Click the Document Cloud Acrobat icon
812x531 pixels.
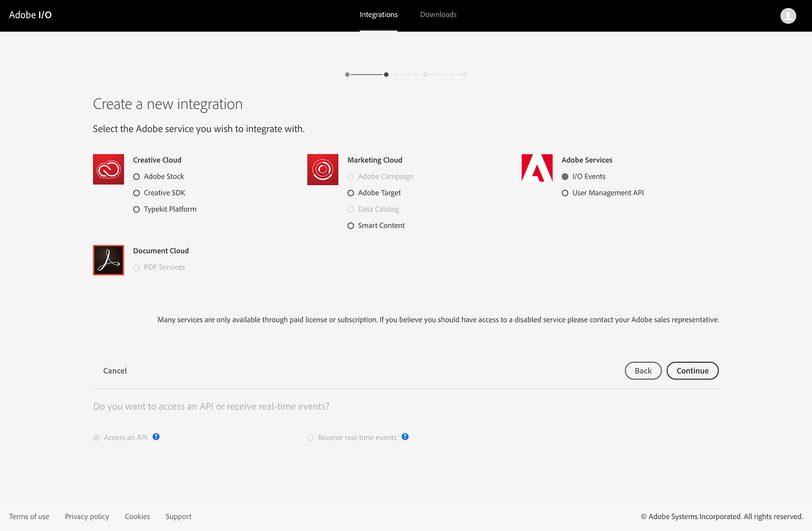tap(109, 260)
